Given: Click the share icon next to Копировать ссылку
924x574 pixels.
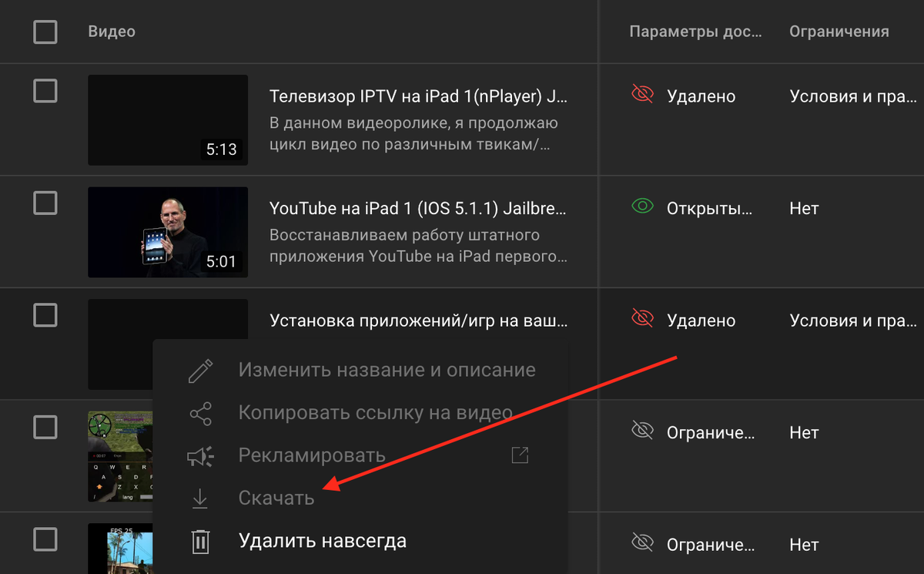Looking at the screenshot, I should click(200, 412).
